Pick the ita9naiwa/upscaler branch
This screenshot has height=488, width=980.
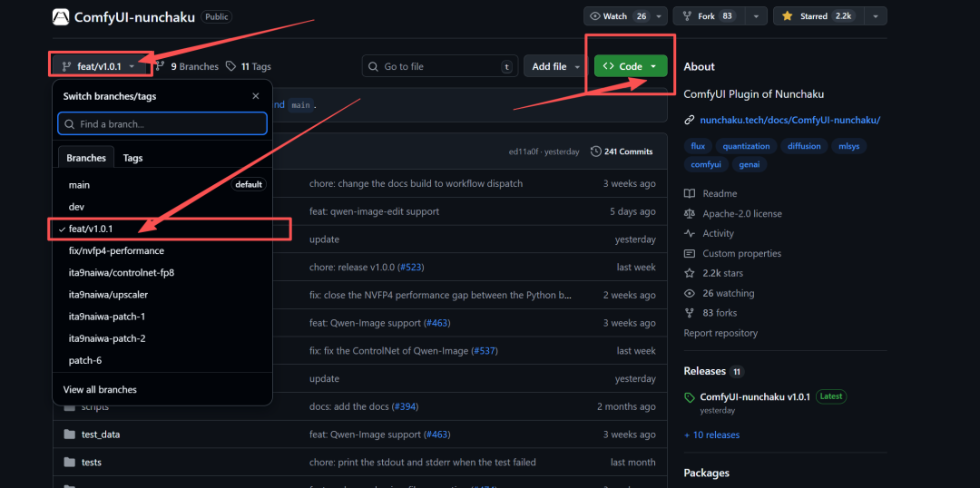[x=162, y=294]
